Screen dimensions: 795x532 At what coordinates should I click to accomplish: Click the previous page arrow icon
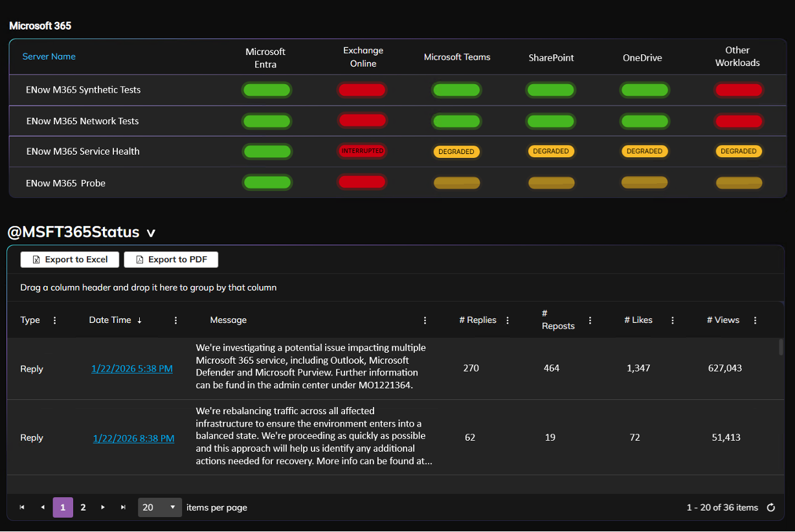(43, 507)
